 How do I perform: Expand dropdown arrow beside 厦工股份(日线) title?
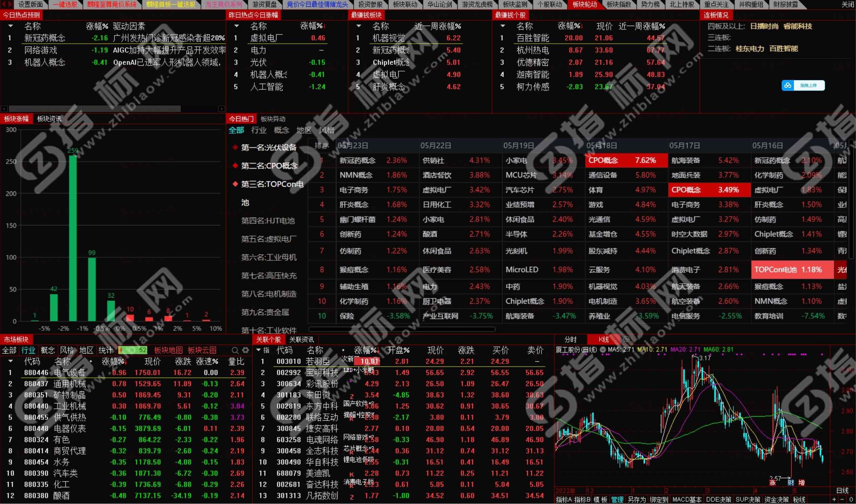point(603,349)
